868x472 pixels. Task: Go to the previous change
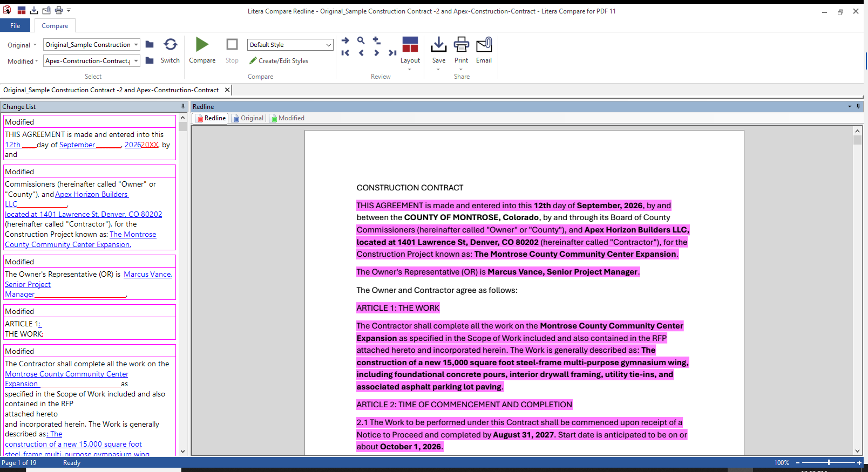(361, 53)
